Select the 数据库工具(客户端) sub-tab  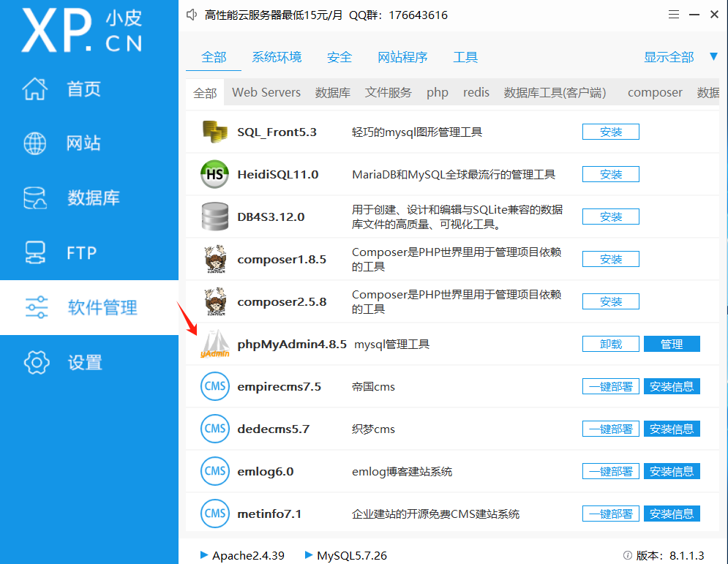tap(555, 92)
